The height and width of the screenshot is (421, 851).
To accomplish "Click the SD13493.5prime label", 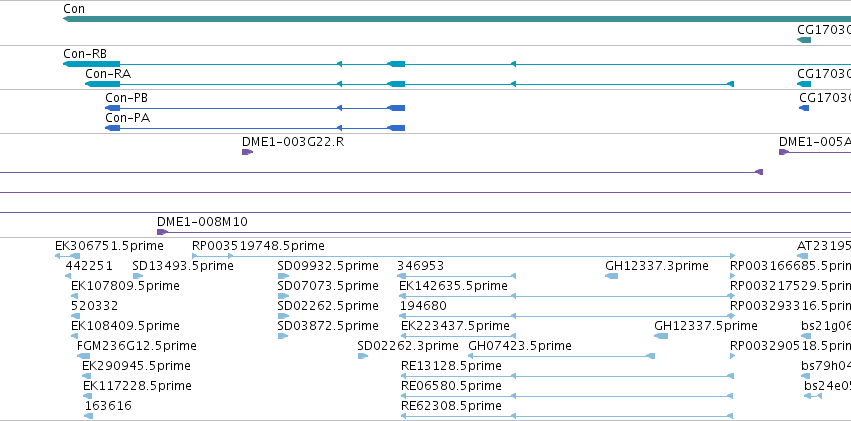I will (x=183, y=266).
